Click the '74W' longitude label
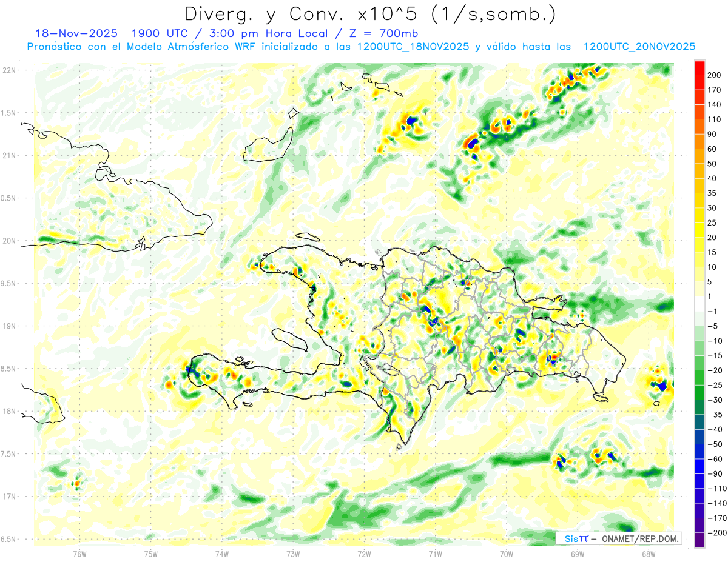The width and height of the screenshot is (728, 562). tap(222, 554)
